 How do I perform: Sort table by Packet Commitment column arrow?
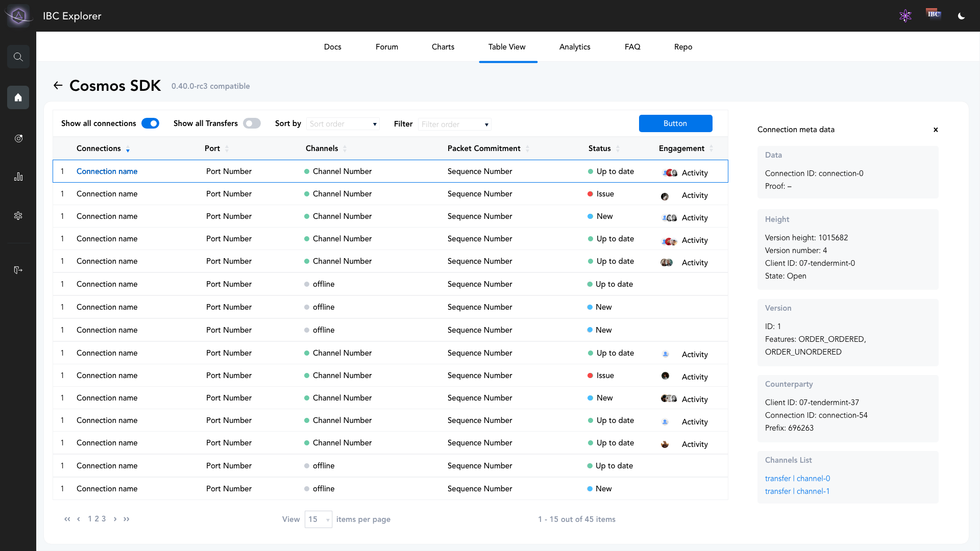(527, 149)
